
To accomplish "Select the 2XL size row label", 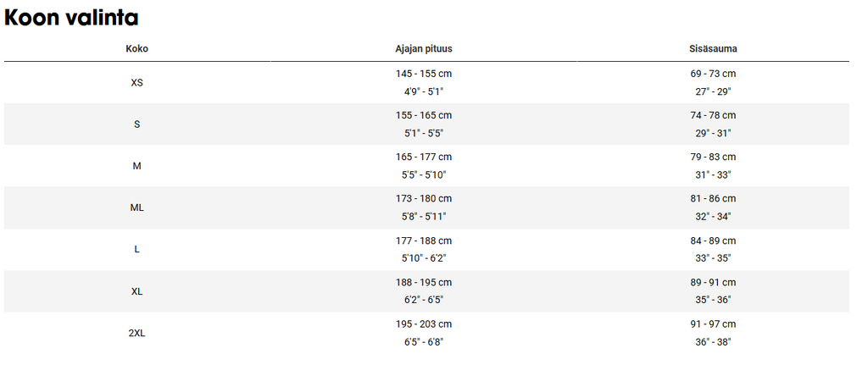I will pyautogui.click(x=136, y=334).
